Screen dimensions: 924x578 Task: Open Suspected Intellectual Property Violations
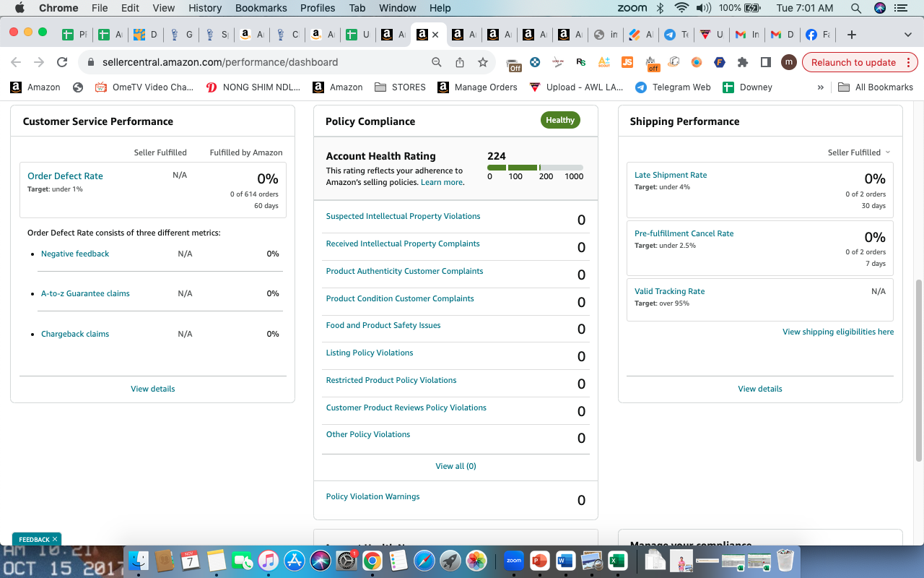403,216
